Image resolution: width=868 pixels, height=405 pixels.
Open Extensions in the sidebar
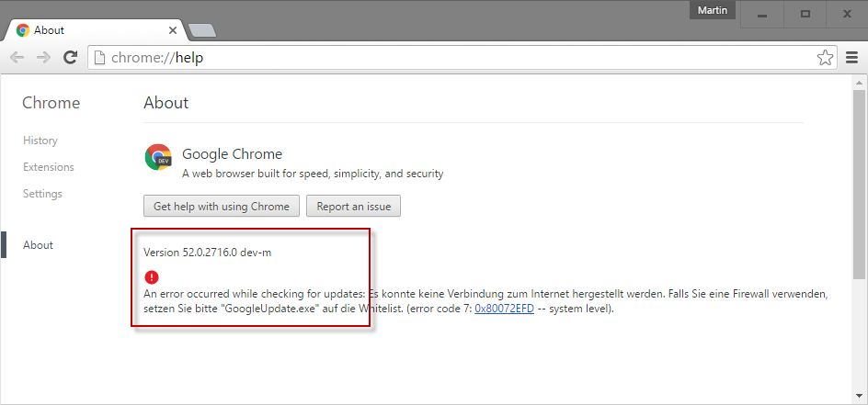[x=48, y=167]
